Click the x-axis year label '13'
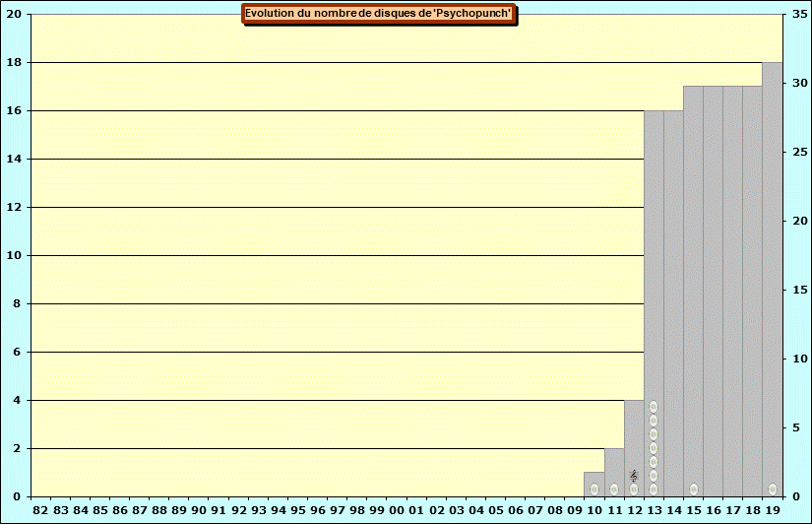Viewport: 812px width, 524px height. pyautogui.click(x=655, y=510)
